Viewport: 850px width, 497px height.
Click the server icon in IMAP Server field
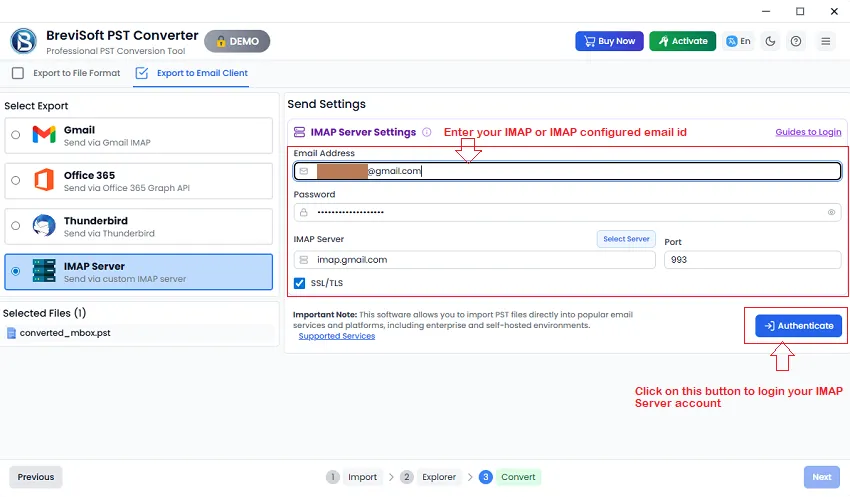[304, 260]
